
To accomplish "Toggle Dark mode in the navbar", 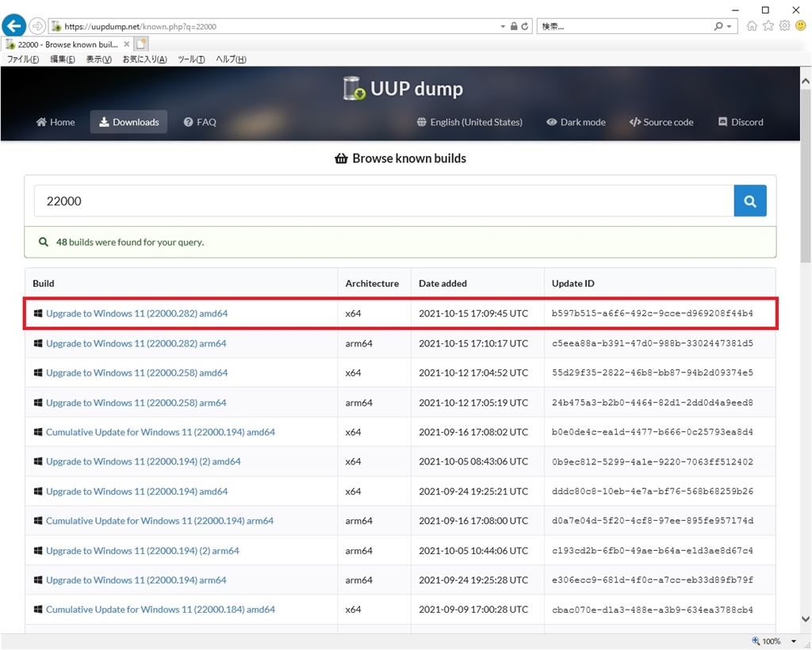I will click(576, 122).
